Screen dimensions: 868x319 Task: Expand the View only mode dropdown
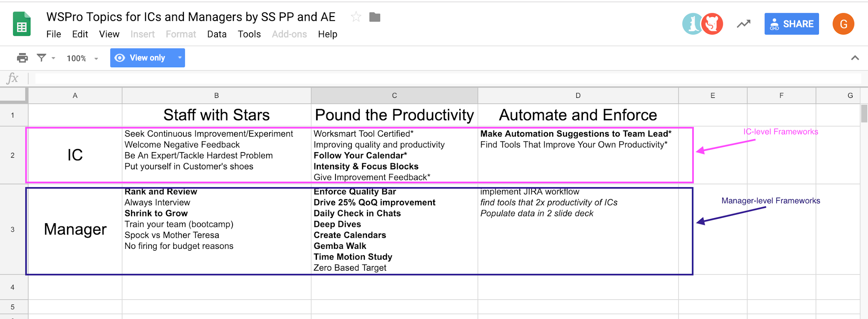tap(180, 58)
